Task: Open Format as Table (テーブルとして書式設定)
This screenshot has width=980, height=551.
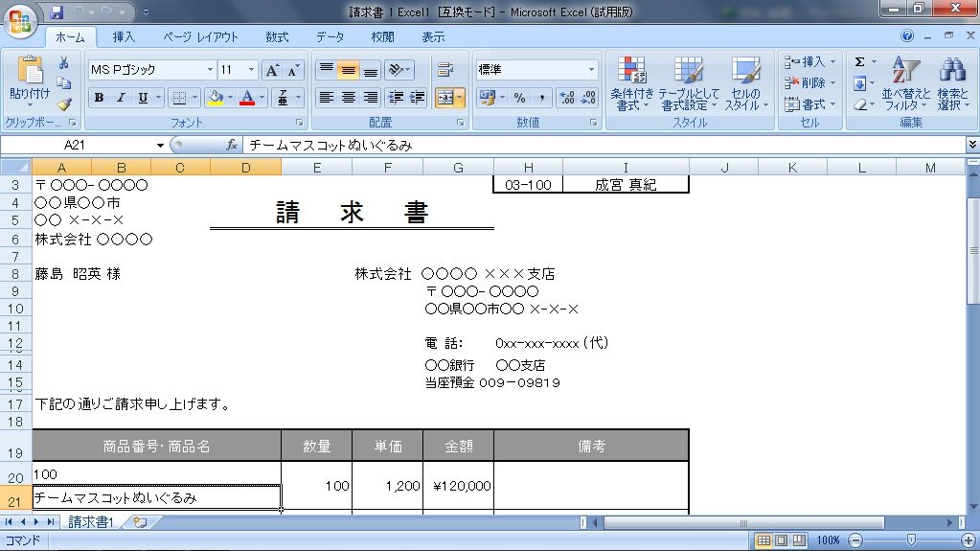Action: pos(689,82)
